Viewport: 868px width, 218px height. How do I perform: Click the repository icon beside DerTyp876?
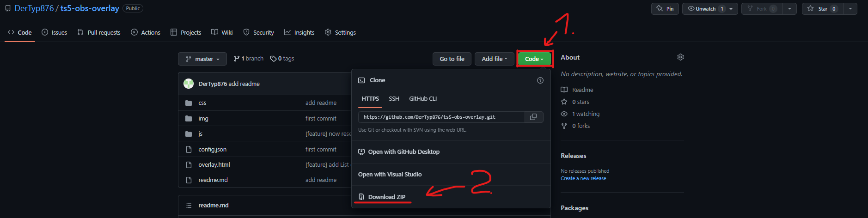point(8,8)
